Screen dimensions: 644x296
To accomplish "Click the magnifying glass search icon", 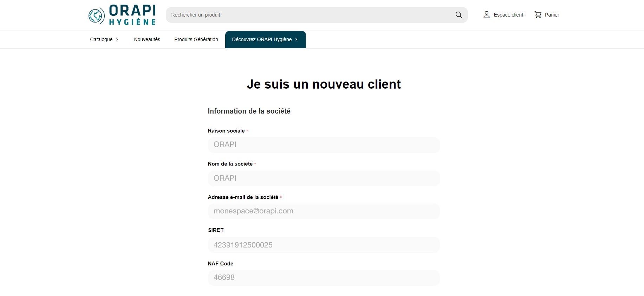I will (x=459, y=15).
